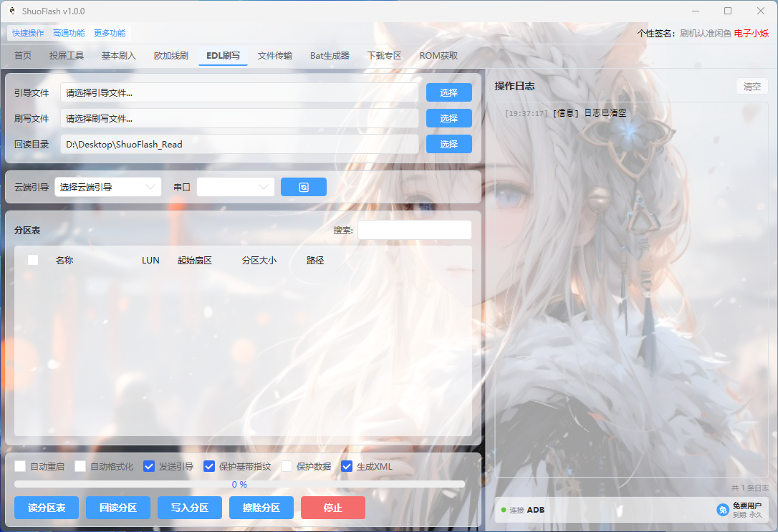This screenshot has height=532, width=778.
Task: Click the serial port refresh icon button
Action: [x=304, y=187]
